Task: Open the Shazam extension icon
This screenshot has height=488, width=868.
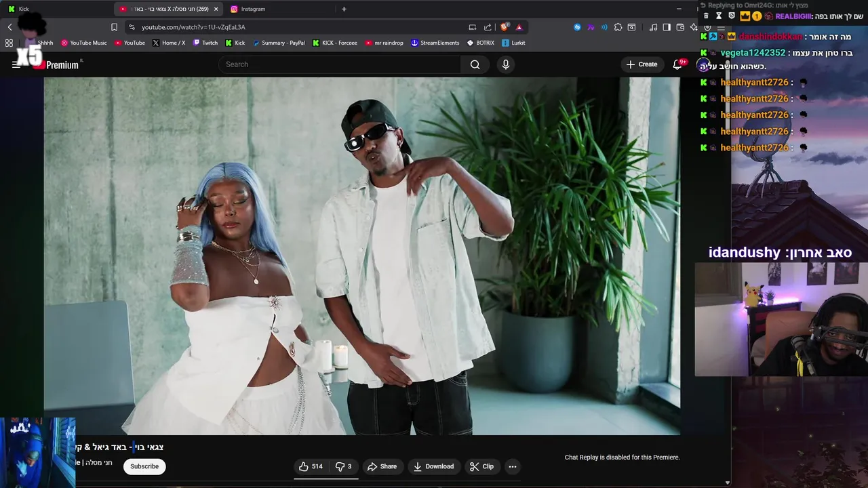Action: (x=577, y=27)
